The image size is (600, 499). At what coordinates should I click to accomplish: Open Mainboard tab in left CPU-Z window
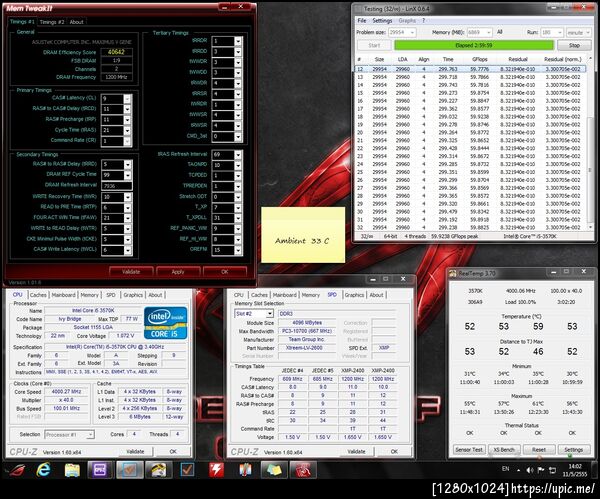[64, 295]
